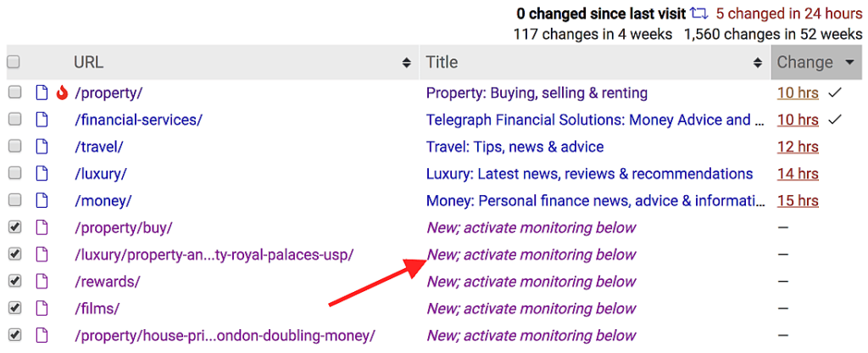Check the box for /luxury/ row
This screenshot has width=868, height=353.
(x=15, y=173)
